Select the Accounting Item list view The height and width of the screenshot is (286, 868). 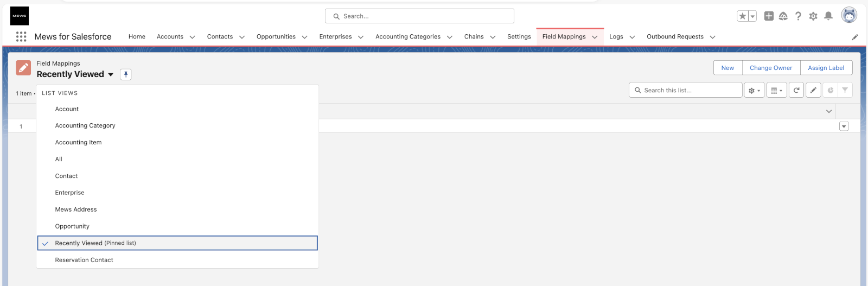(177, 142)
